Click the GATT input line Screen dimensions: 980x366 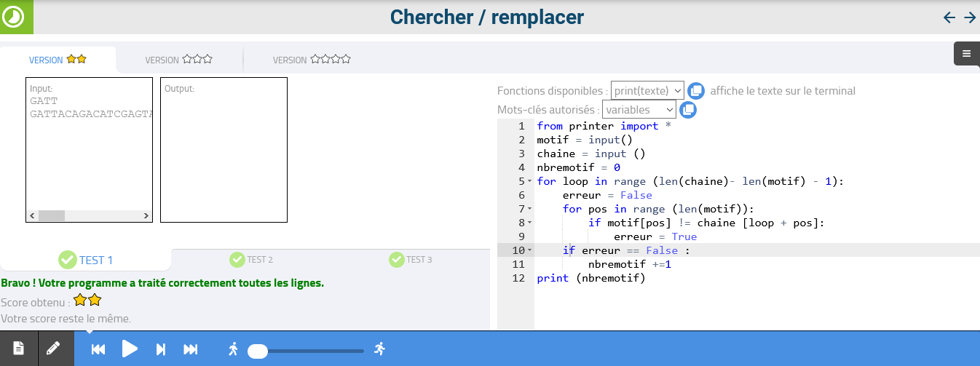44,101
